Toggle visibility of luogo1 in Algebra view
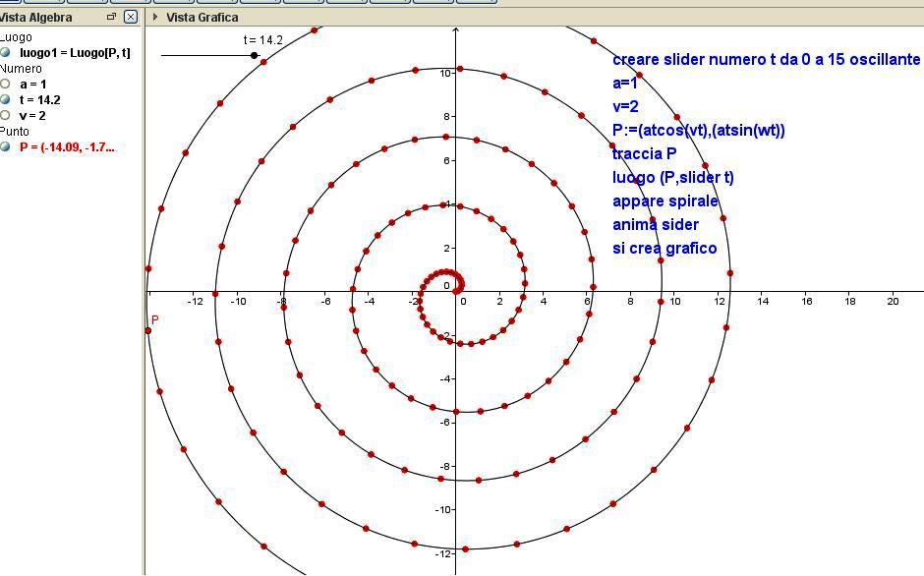924x576 pixels. (5, 52)
